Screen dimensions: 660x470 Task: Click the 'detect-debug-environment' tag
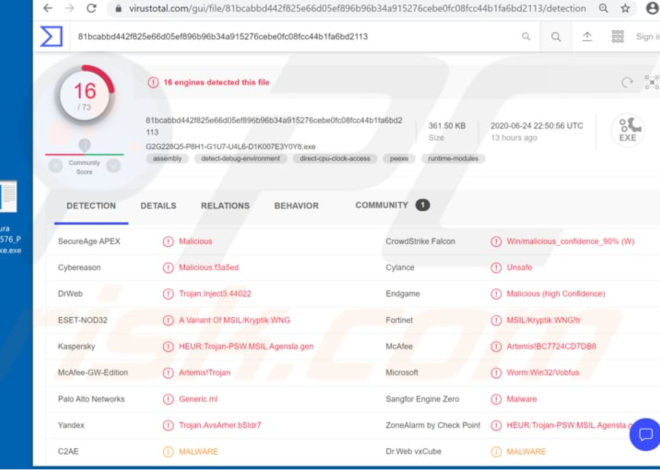[240, 159]
